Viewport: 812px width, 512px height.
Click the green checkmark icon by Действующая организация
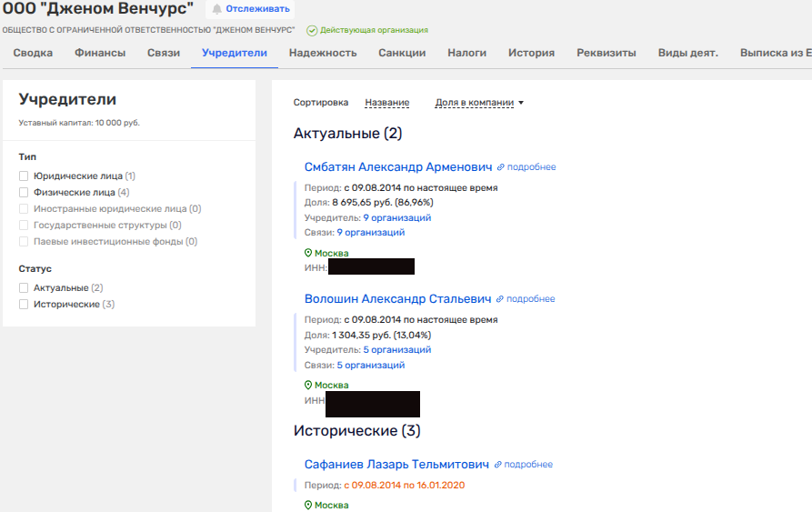click(x=312, y=30)
